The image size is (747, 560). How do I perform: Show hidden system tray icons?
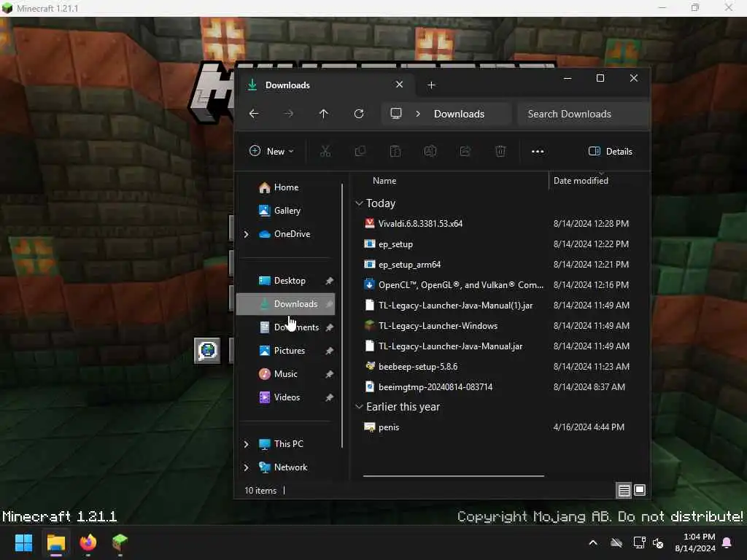click(x=593, y=542)
